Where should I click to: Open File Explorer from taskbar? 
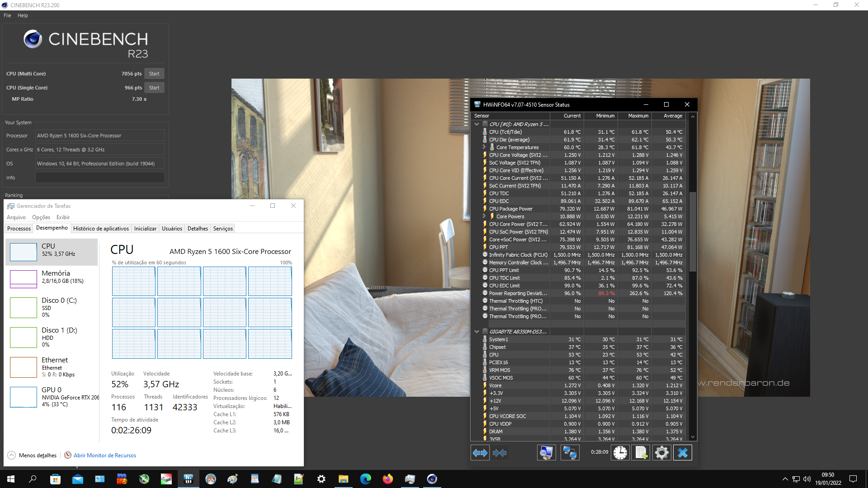point(343,479)
